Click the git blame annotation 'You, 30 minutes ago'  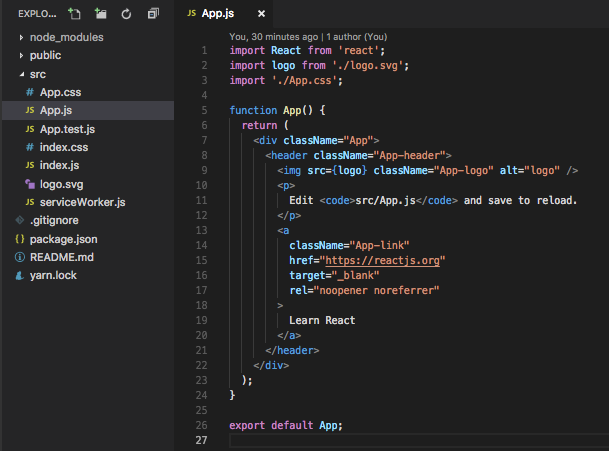273,37
